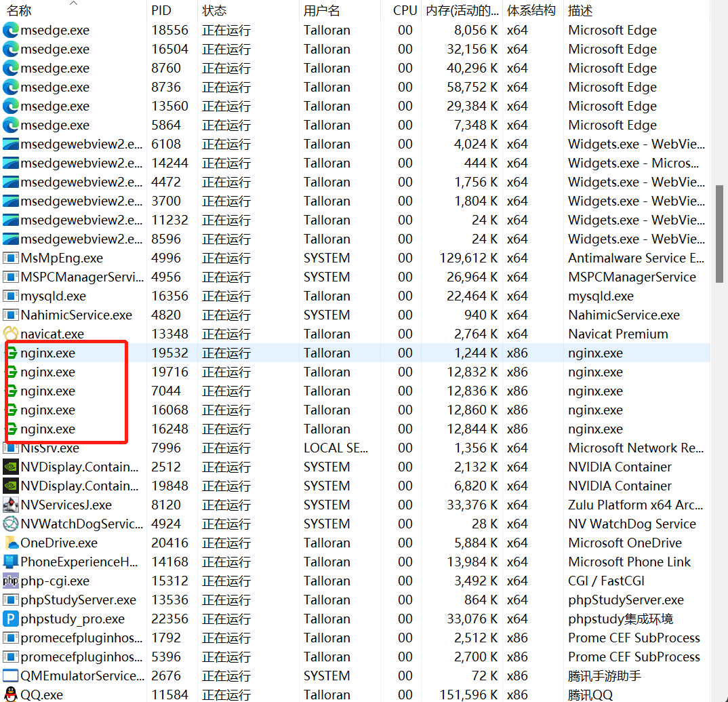Select the MSPCManagerService description cell

click(x=632, y=277)
